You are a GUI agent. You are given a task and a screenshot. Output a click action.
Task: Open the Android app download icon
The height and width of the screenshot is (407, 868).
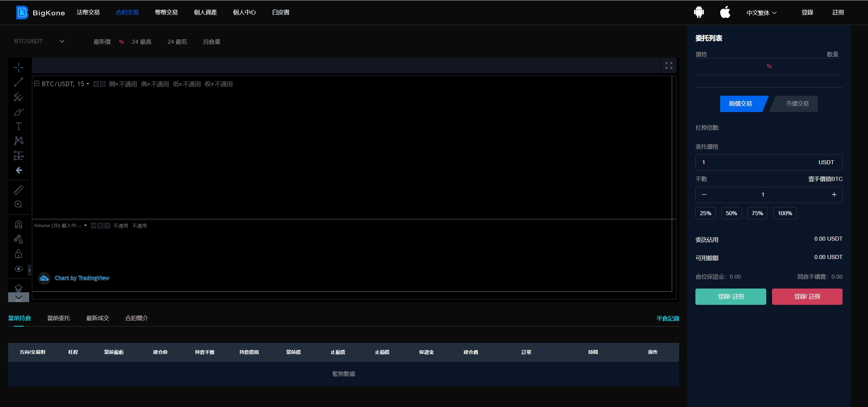pyautogui.click(x=699, y=12)
